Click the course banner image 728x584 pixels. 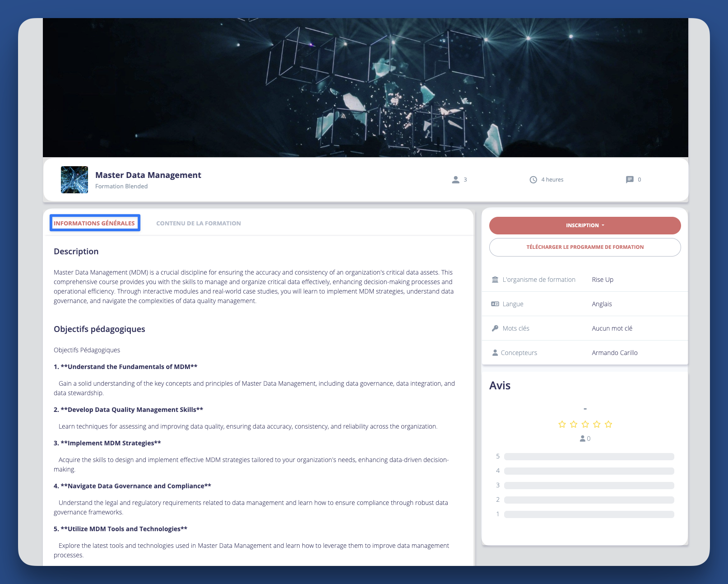[366, 88]
